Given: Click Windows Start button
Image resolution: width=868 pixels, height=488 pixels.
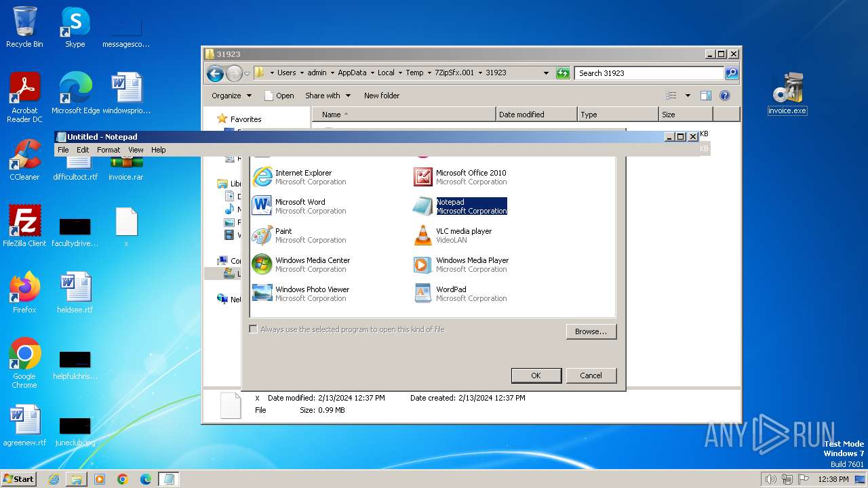Looking at the screenshot, I should coord(18,479).
